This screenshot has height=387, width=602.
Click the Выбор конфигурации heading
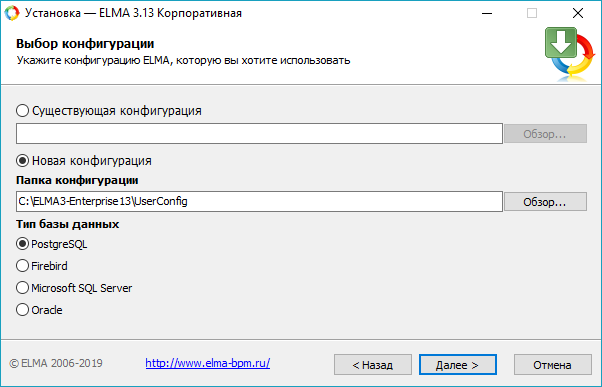85,43
